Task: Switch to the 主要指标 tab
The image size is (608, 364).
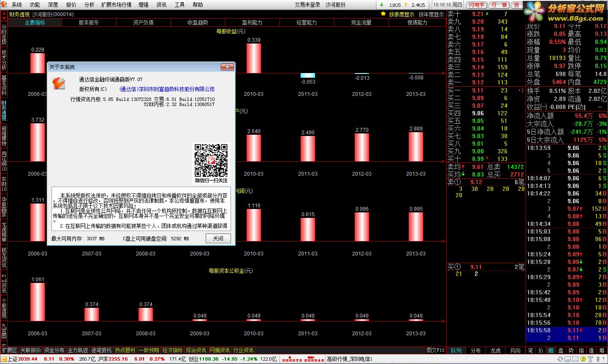Action: tap(35, 22)
